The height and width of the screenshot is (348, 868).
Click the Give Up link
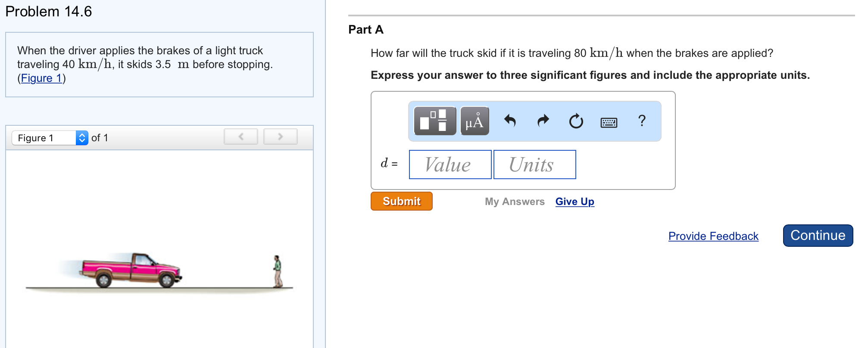(x=575, y=202)
